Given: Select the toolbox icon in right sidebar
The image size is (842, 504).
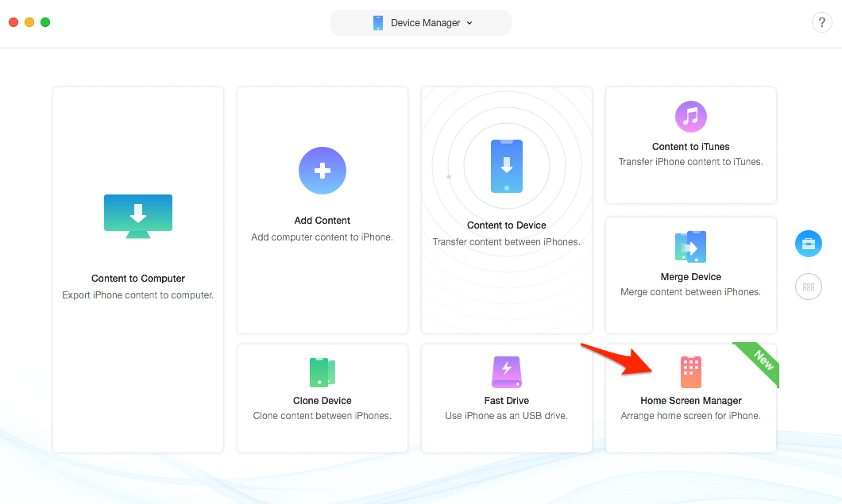Looking at the screenshot, I should click(x=808, y=244).
